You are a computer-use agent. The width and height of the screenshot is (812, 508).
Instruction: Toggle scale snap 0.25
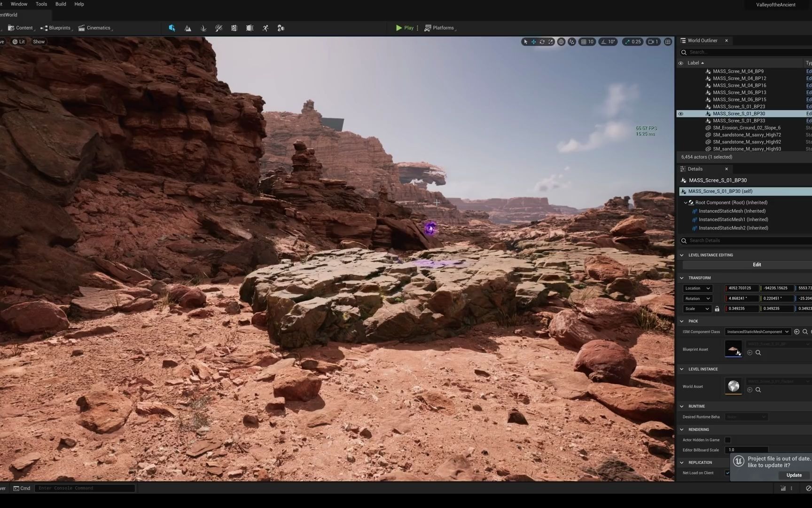point(632,42)
